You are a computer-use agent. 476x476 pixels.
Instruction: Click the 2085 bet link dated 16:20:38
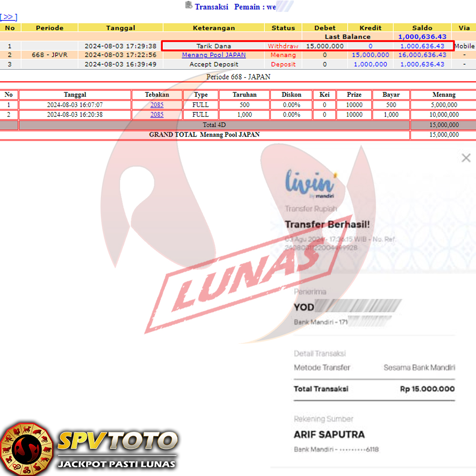[x=157, y=115]
